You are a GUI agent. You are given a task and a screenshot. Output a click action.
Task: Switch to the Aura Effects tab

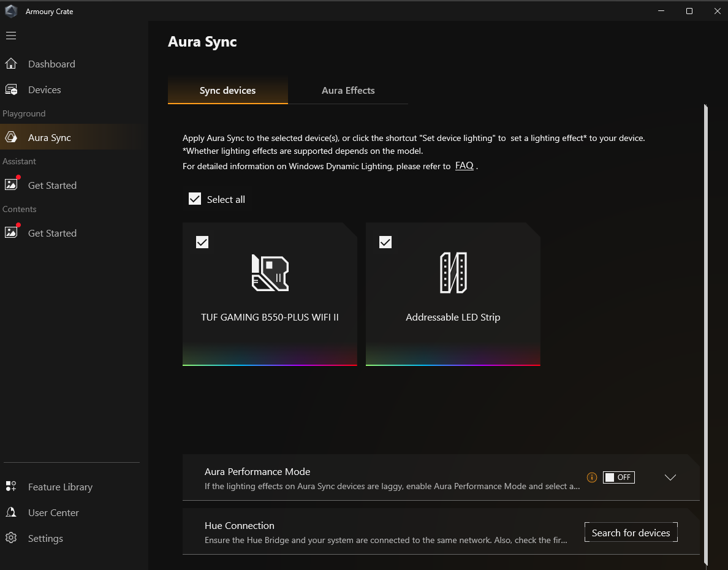[348, 91]
